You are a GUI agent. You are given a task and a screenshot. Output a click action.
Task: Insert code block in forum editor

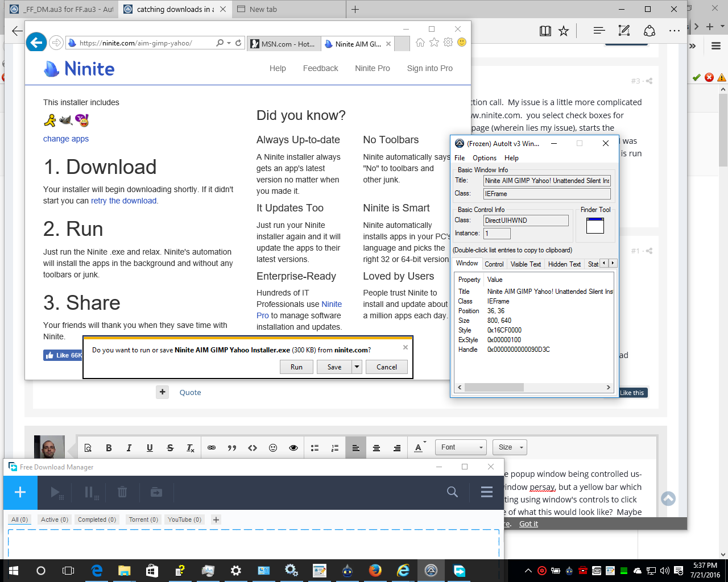253,448
